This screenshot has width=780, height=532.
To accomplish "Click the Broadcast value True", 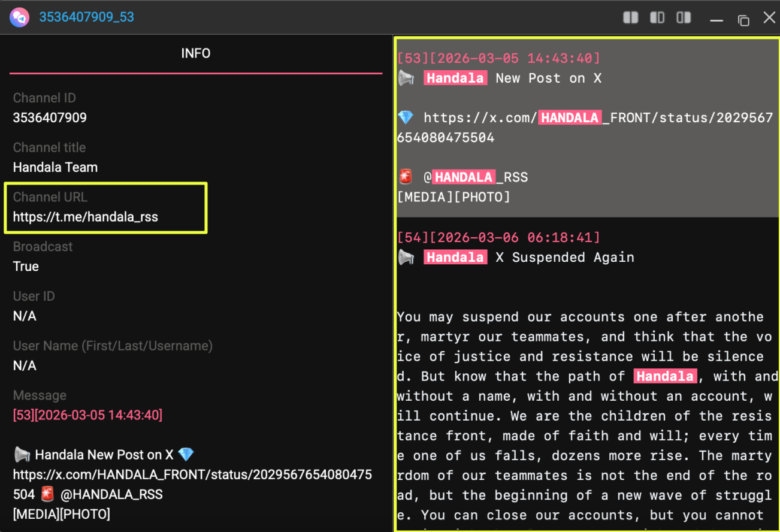I will tap(26, 267).
